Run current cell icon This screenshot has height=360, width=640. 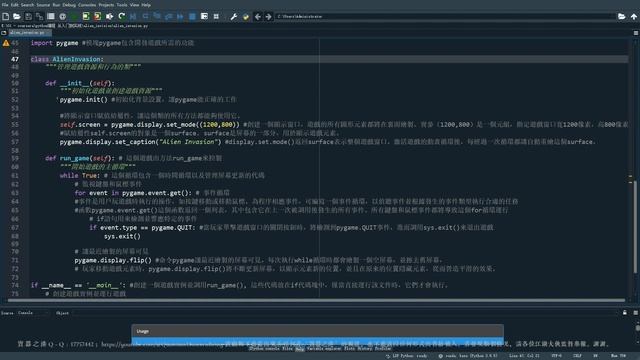pos(86,16)
